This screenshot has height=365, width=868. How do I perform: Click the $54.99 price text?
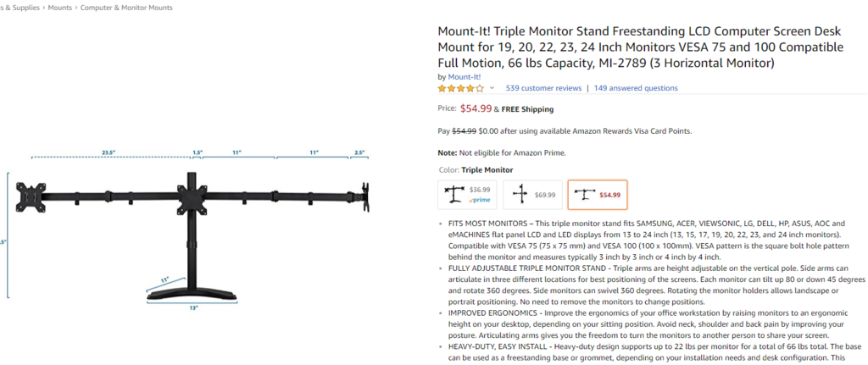click(x=476, y=108)
